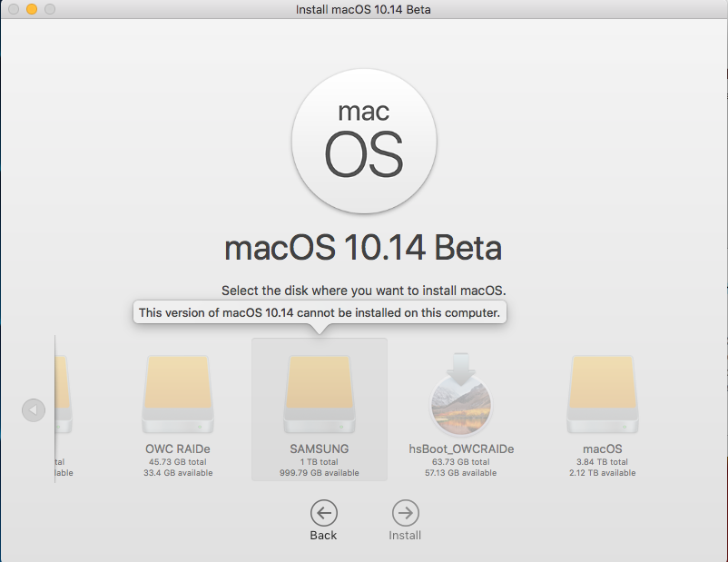Click the OWC RAIDe disk name label
The width and height of the screenshot is (728, 562).
coord(178,449)
